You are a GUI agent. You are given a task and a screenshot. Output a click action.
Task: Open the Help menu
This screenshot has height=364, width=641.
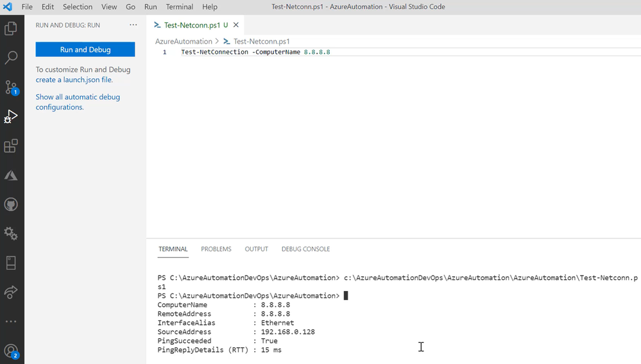[210, 6]
